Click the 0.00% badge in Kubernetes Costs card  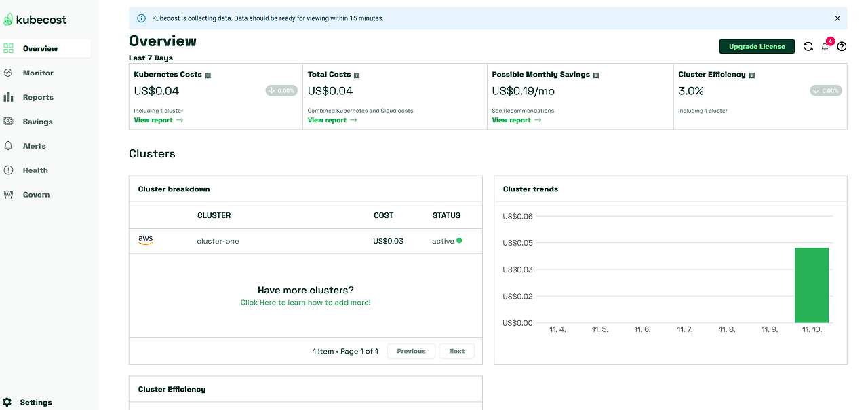[281, 90]
